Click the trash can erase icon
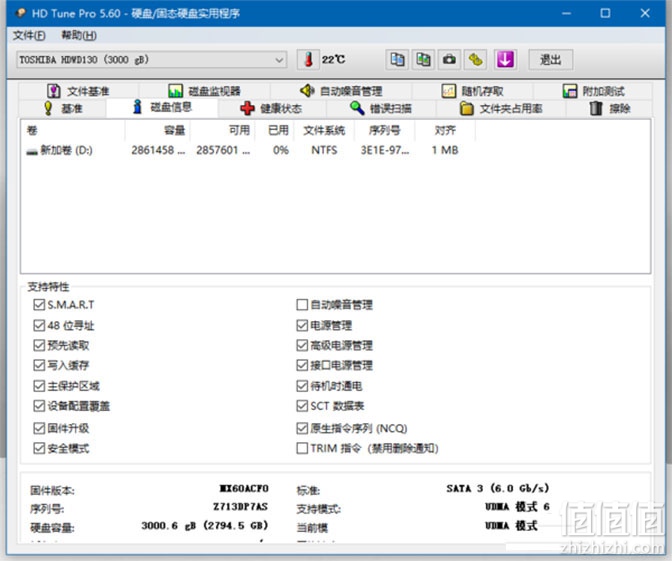Image resolution: width=672 pixels, height=561 pixels. 596,108
